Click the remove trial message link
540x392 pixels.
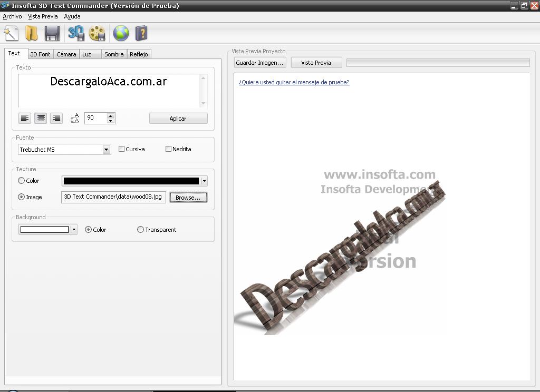point(294,82)
